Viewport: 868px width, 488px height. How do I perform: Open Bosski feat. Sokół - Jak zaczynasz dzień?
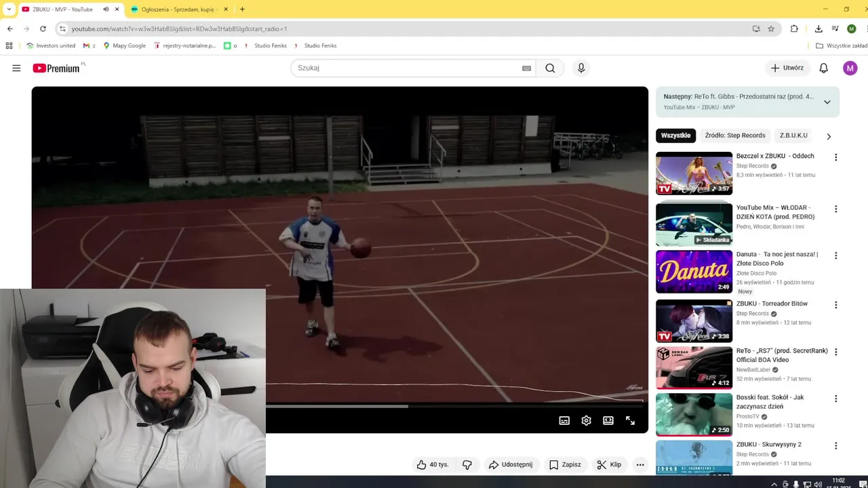tap(770, 402)
